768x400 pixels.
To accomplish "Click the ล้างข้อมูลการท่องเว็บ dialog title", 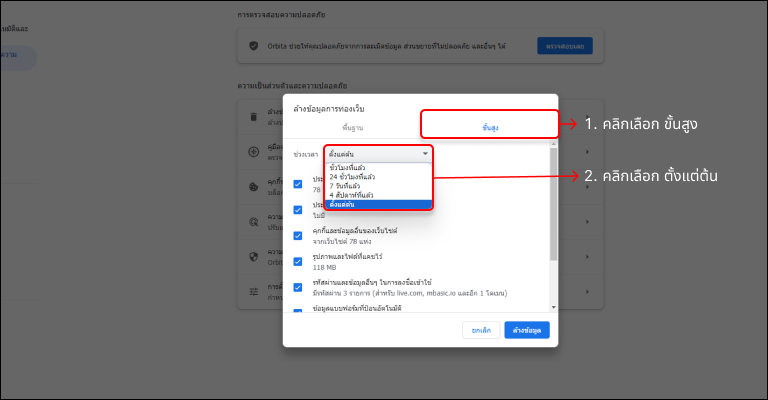I will (x=329, y=109).
